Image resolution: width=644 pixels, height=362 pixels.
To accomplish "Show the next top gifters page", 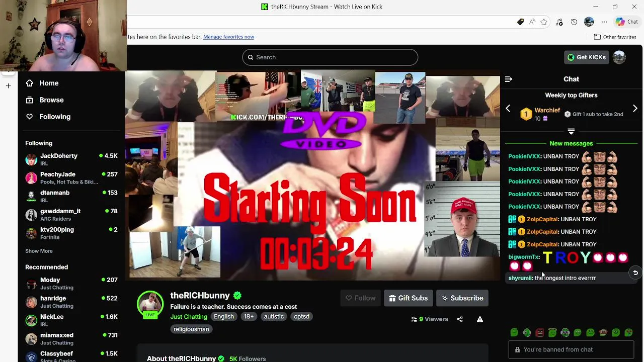I will point(635,109).
